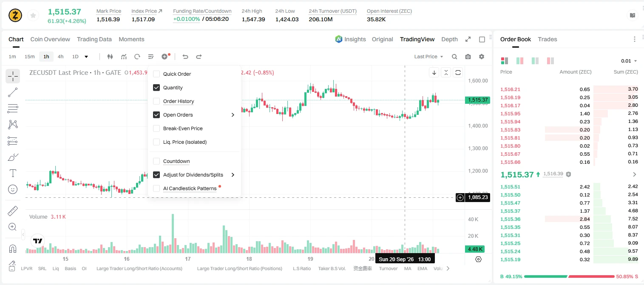The image size is (644, 285).
Task: Select the crosshair cursor tool
Action: 13,77
